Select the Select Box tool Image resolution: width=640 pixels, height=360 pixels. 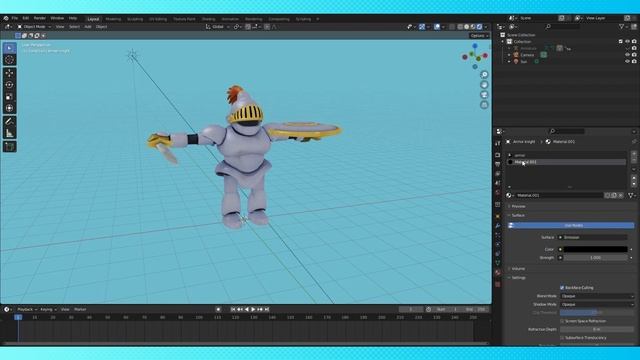pos(9,48)
